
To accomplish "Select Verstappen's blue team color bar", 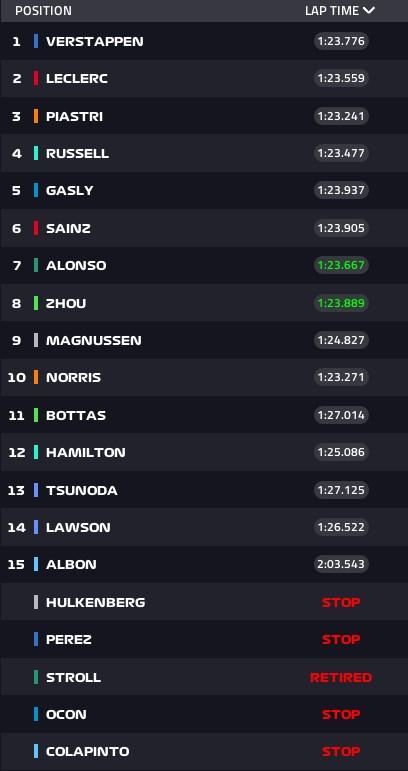I will point(36,41).
